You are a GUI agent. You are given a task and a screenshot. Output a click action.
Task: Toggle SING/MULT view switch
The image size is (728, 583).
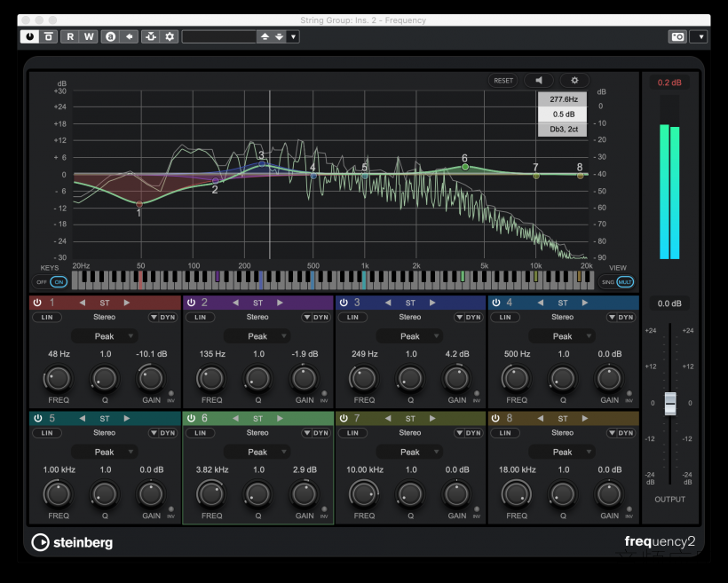coord(617,282)
